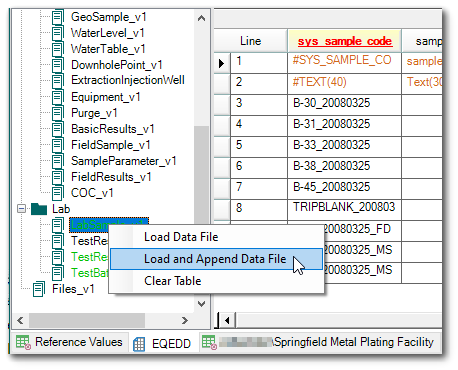
Task: Select the row header of line 1
Action: point(222,63)
